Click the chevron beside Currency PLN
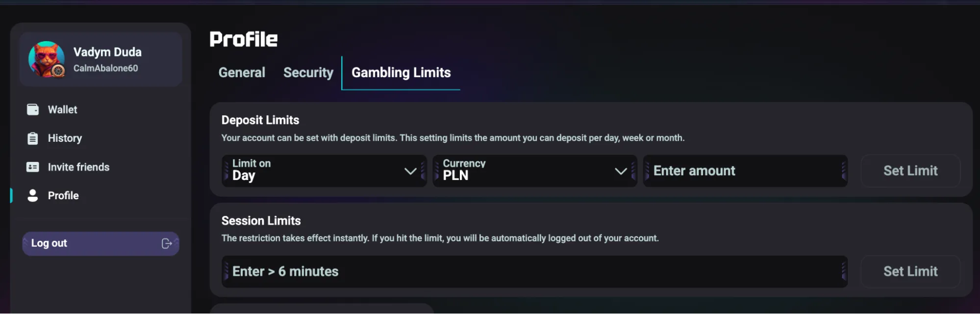This screenshot has height=314, width=980. 621,171
